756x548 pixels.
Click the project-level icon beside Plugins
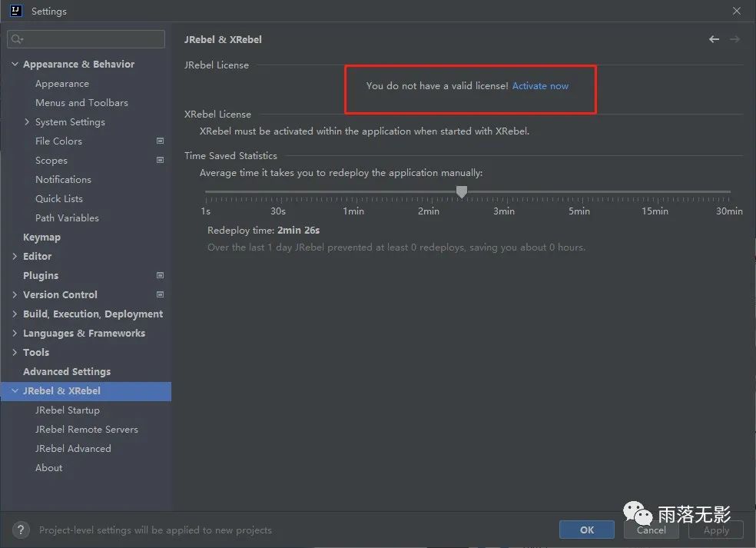[x=160, y=275]
